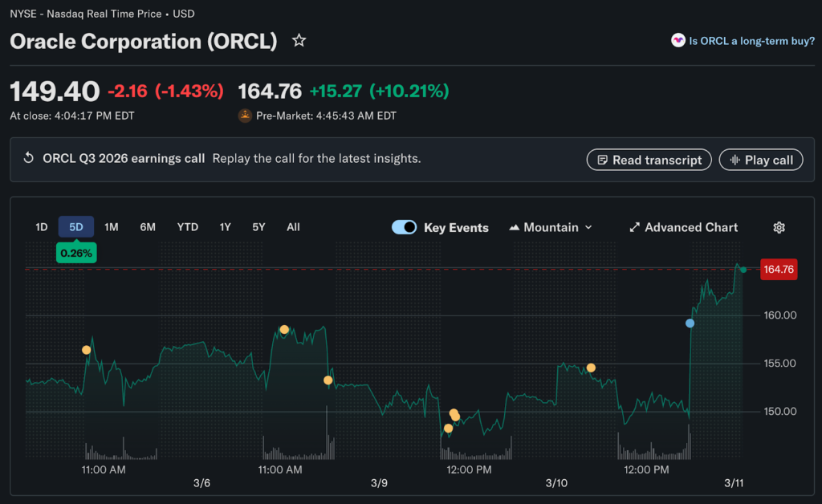Viewport: 822px width, 504px height.
Task: Click the blue earnings event dot
Action: 690,323
